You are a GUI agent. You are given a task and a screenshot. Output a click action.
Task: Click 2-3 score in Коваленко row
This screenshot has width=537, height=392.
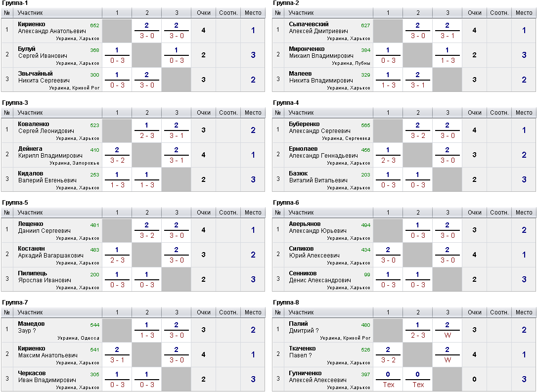coord(147,135)
